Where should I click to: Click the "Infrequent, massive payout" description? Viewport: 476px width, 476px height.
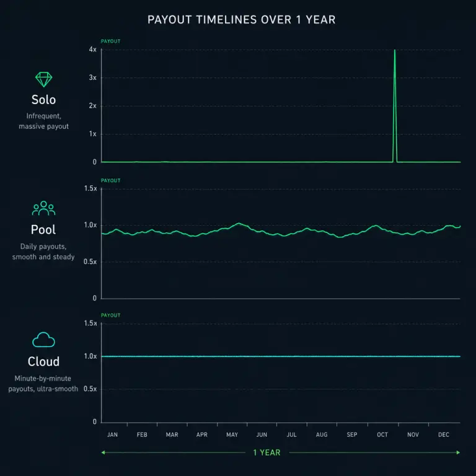click(44, 121)
